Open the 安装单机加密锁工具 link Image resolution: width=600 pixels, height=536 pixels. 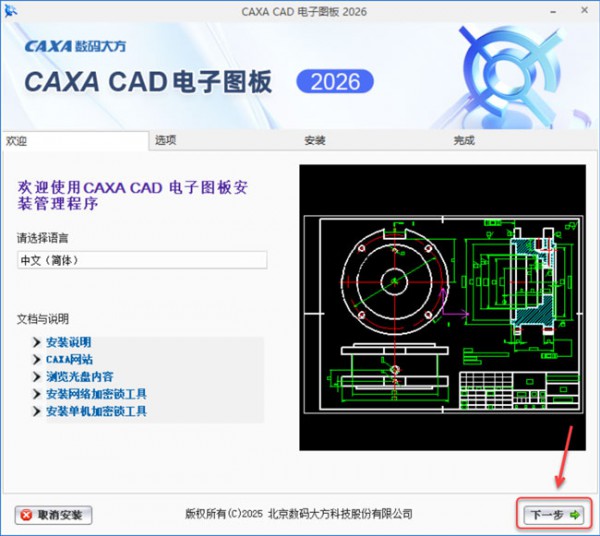96,411
